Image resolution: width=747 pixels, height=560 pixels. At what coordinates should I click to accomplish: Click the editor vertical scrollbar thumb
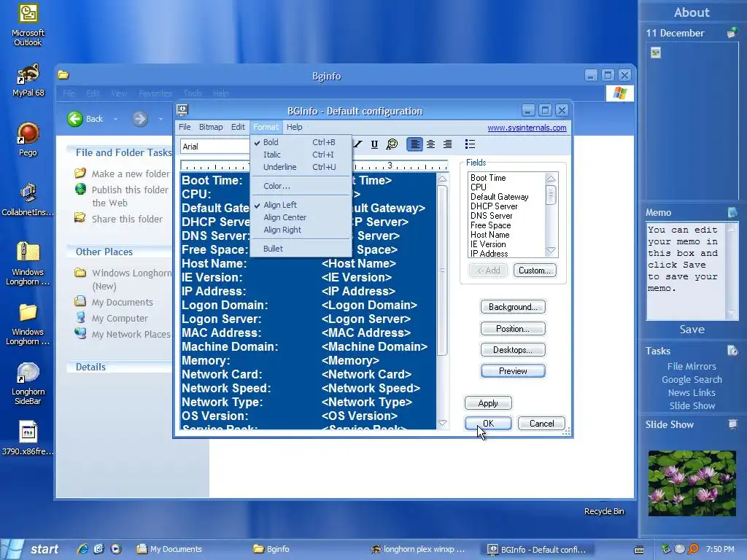click(x=442, y=271)
